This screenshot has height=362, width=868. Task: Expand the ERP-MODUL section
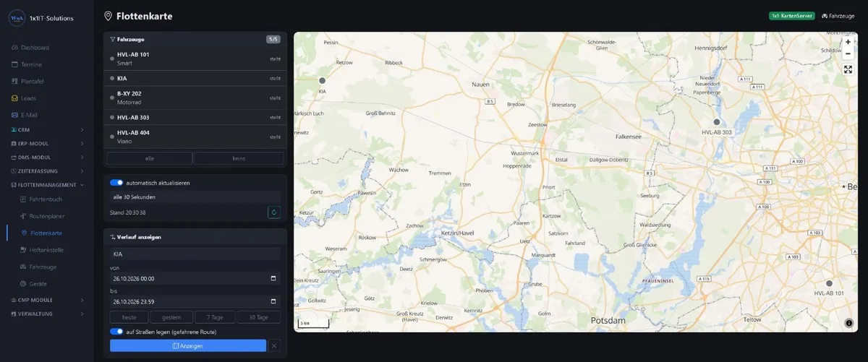click(x=46, y=143)
